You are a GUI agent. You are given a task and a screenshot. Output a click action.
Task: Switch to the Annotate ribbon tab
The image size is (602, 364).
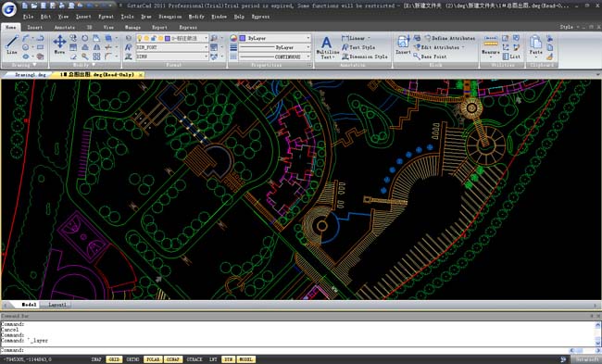(x=64, y=27)
